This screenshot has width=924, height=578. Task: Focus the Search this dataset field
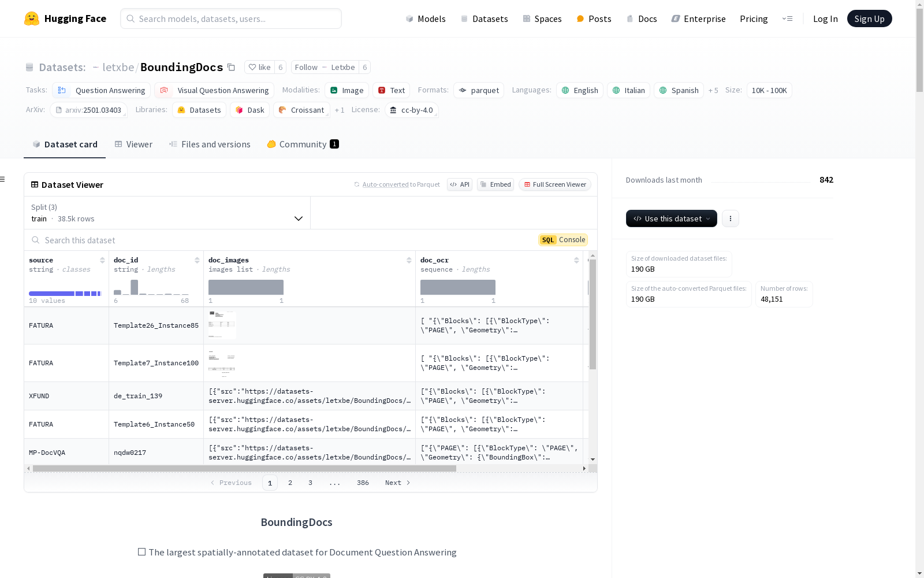click(283, 240)
